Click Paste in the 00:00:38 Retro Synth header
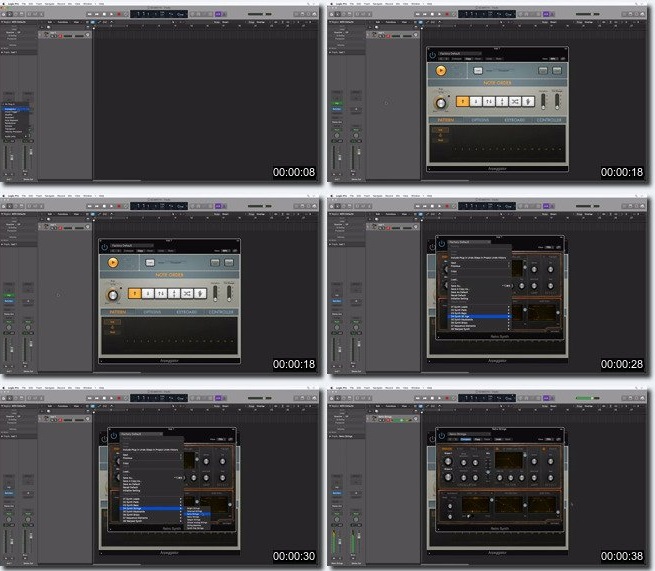 487,439
